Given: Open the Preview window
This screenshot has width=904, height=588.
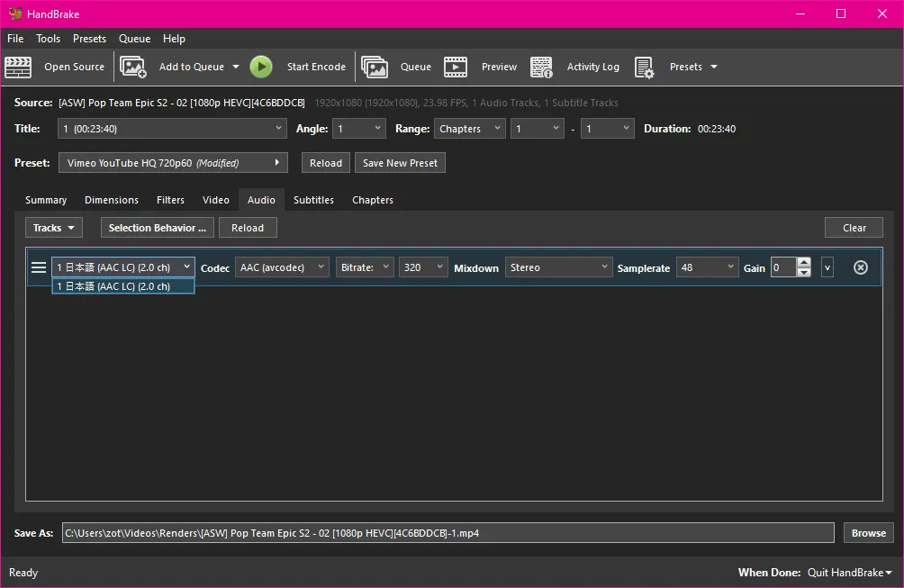Looking at the screenshot, I should pos(486,67).
